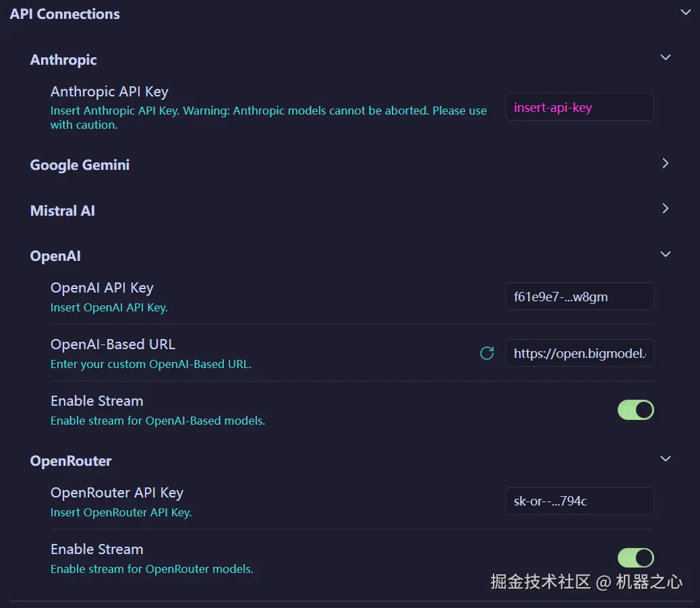The width and height of the screenshot is (700, 608).
Task: Collapse the OpenRouter section chevron
Action: tap(665, 458)
